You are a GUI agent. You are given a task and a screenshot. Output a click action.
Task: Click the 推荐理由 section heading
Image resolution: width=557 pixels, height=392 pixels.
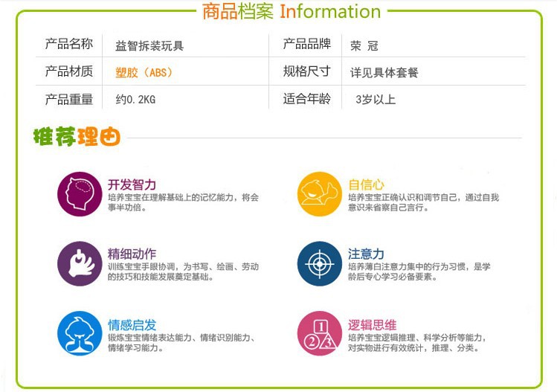coord(77,136)
